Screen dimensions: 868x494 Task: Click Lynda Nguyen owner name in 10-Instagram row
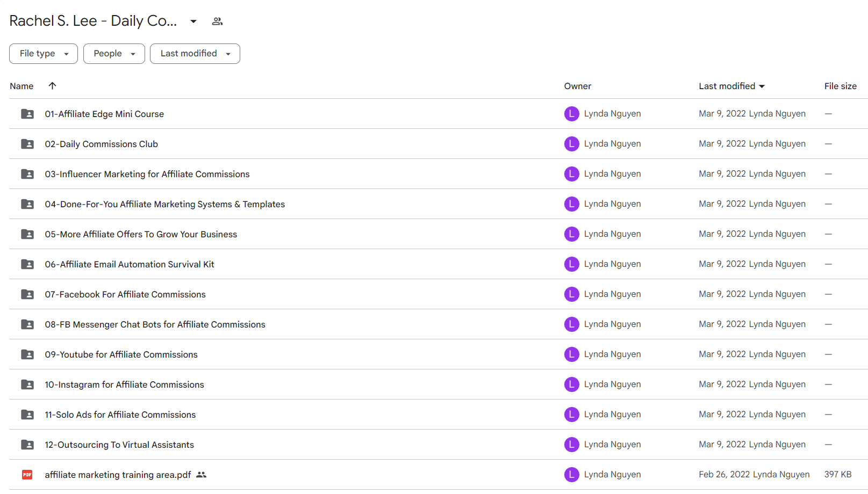point(613,384)
